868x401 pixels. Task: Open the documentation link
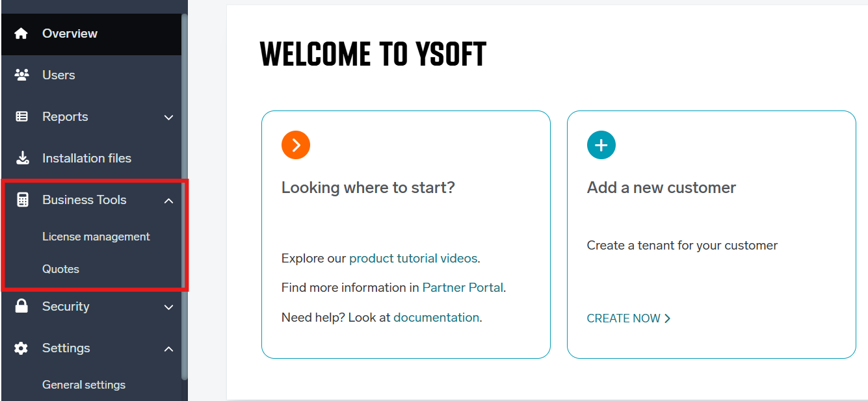(x=436, y=317)
